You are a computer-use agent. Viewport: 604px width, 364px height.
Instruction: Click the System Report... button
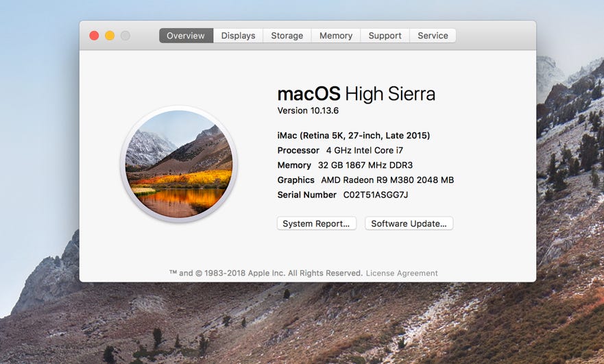316,223
